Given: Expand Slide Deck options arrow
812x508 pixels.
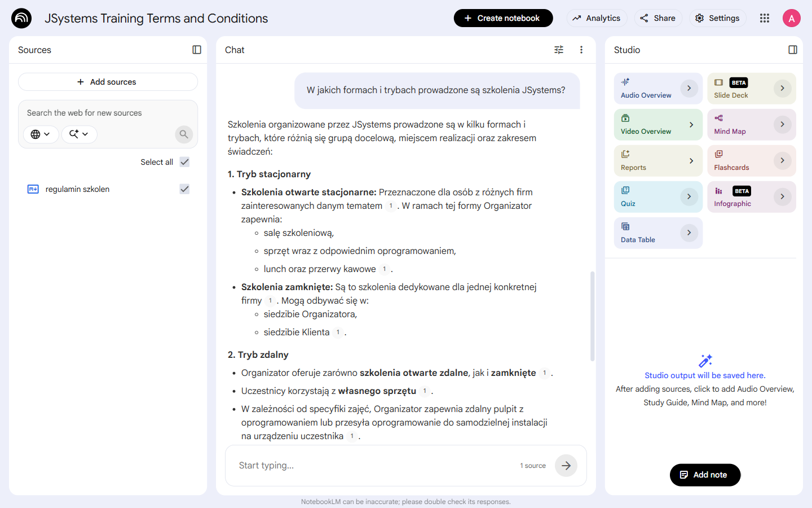Looking at the screenshot, I should 782,88.
